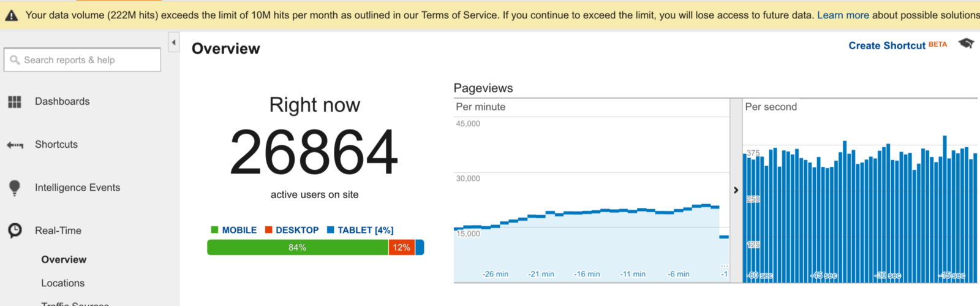Click the Shortcuts arrow icon
Screen dimensions: 980x306
(x=15, y=145)
